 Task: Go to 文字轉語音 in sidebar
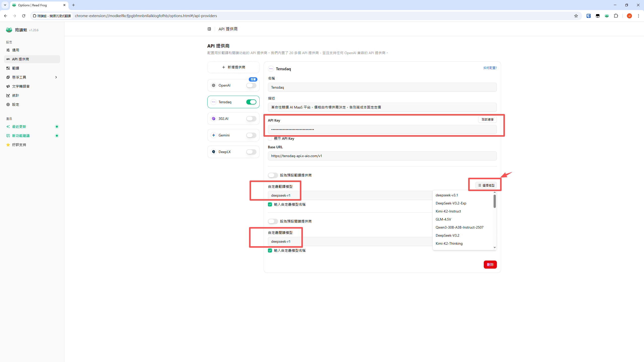point(21,86)
